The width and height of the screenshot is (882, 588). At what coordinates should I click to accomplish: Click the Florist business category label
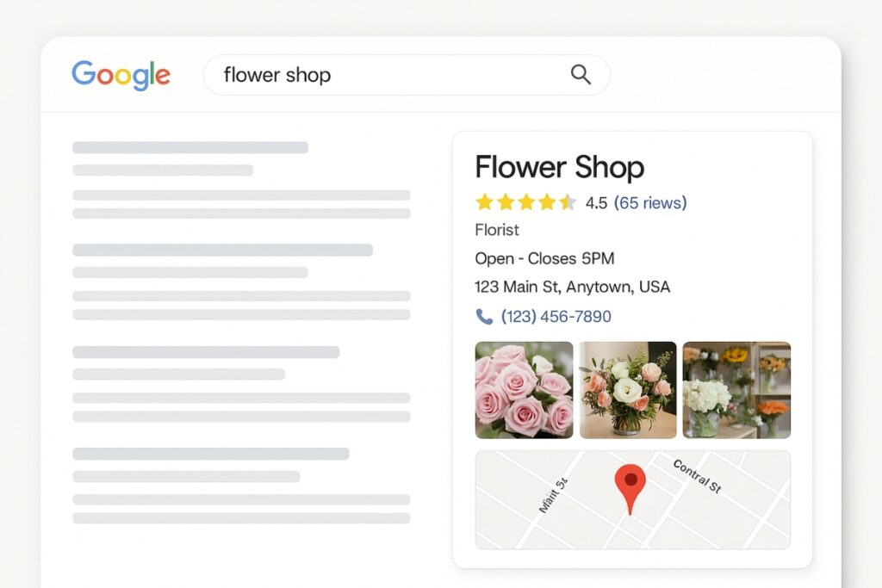(x=496, y=230)
